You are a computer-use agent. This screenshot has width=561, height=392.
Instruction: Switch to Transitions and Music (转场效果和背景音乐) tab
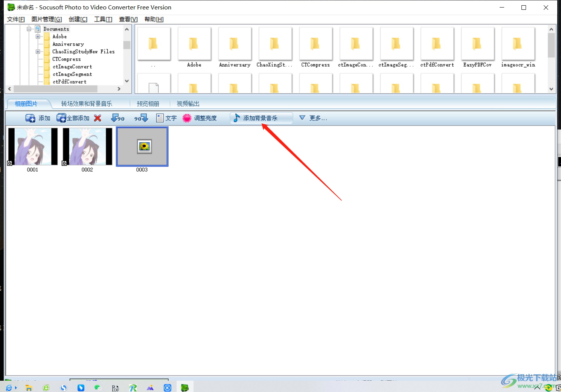[x=87, y=104]
